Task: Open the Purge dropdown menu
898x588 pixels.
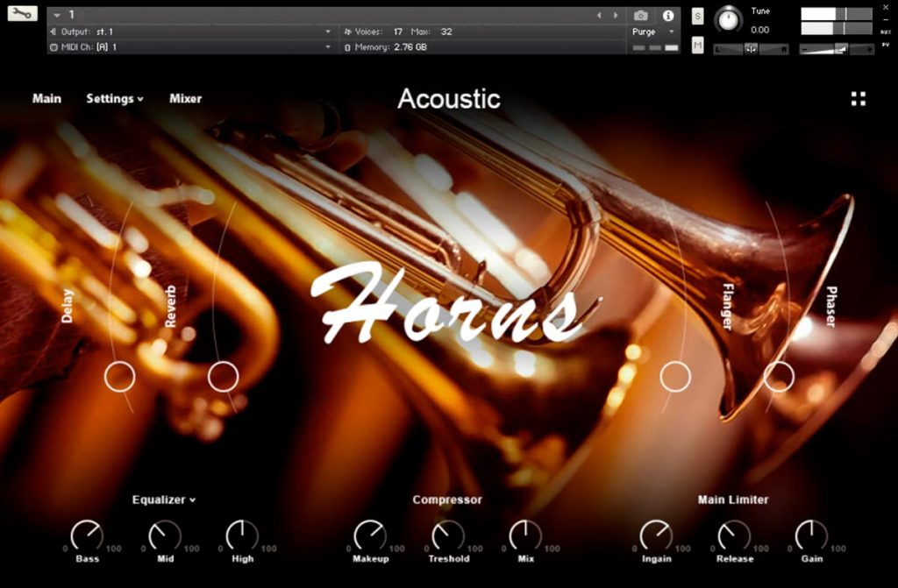Action: pos(653,32)
